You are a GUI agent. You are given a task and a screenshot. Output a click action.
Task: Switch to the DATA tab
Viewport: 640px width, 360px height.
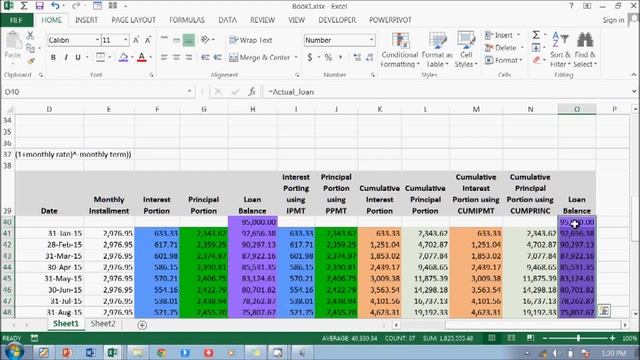[227, 20]
